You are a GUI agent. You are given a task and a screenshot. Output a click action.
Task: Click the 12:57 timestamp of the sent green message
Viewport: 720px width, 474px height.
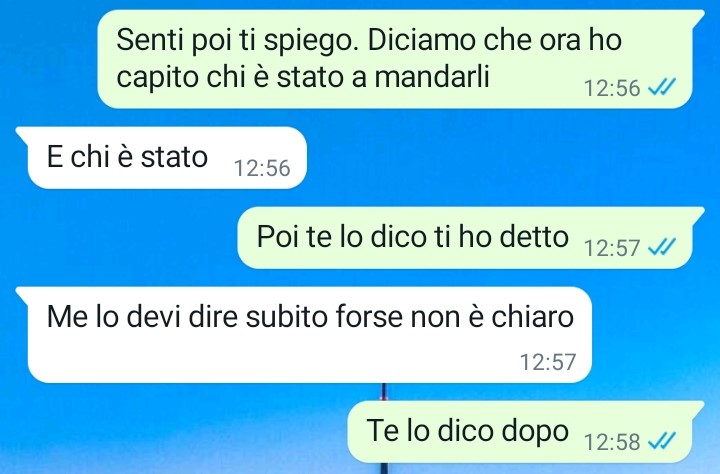coord(612,248)
